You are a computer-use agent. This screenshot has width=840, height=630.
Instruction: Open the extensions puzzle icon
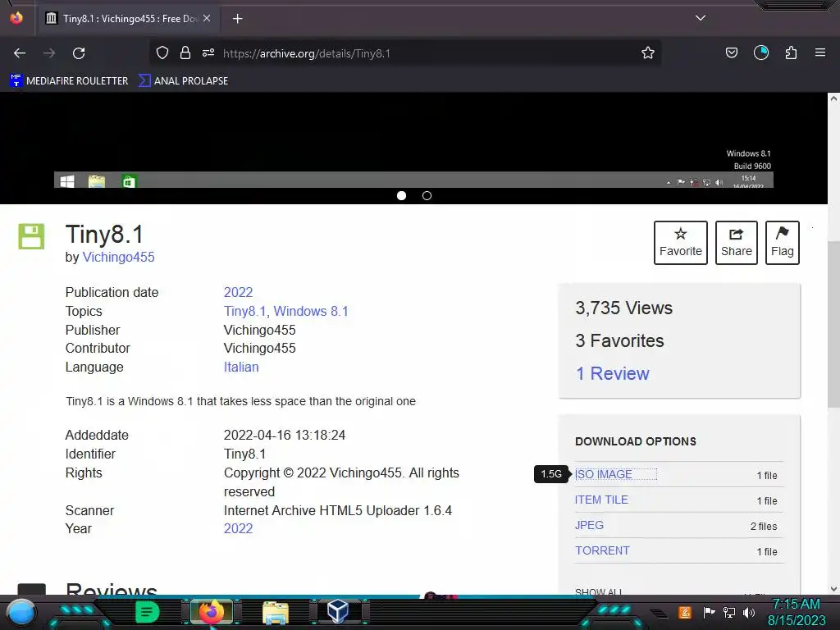(791, 52)
